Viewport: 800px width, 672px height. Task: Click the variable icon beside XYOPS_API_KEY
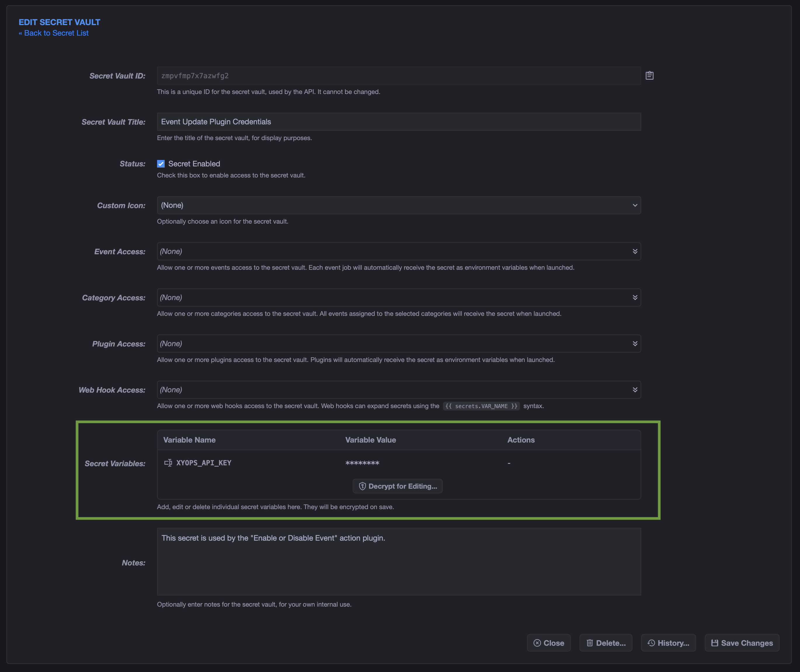pyautogui.click(x=168, y=462)
